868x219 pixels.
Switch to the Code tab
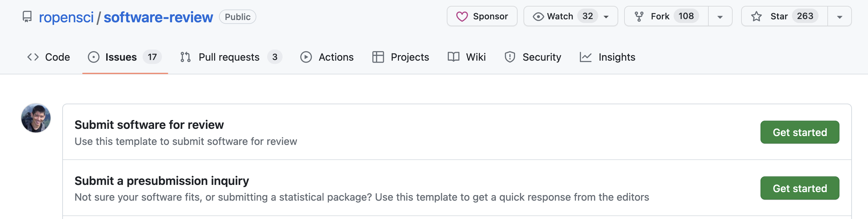(x=49, y=57)
